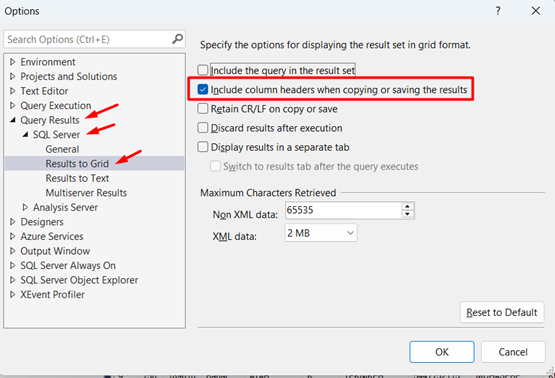Expand the Text Editor node arrow

click(13, 91)
